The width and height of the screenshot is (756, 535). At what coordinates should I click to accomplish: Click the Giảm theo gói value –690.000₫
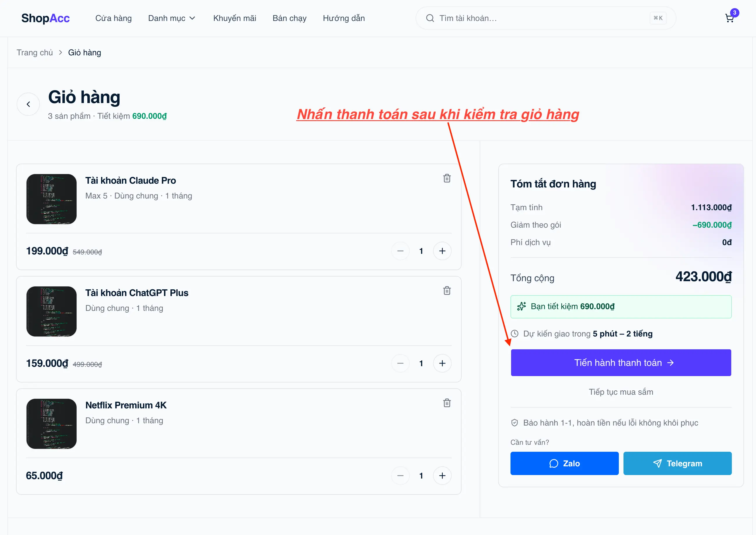(712, 225)
